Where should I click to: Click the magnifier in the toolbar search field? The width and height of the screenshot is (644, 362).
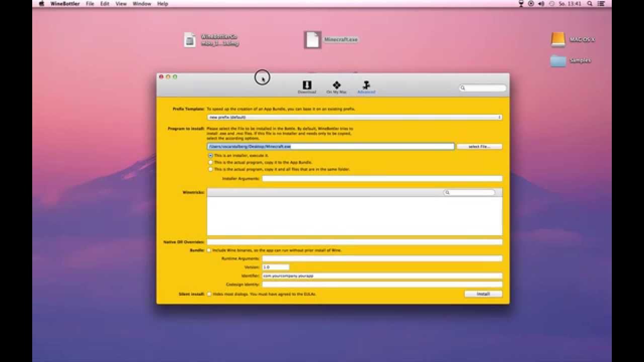coord(463,88)
